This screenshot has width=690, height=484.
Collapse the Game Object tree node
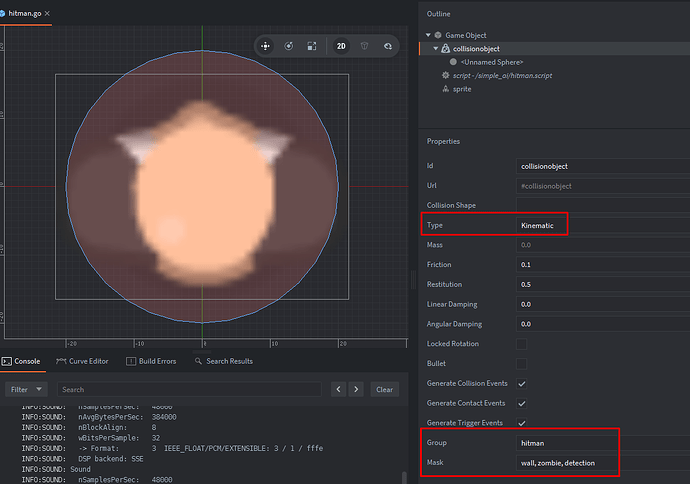pos(428,35)
